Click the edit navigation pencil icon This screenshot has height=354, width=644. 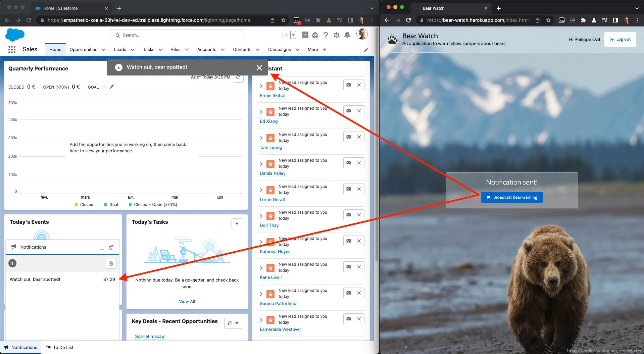coord(366,50)
